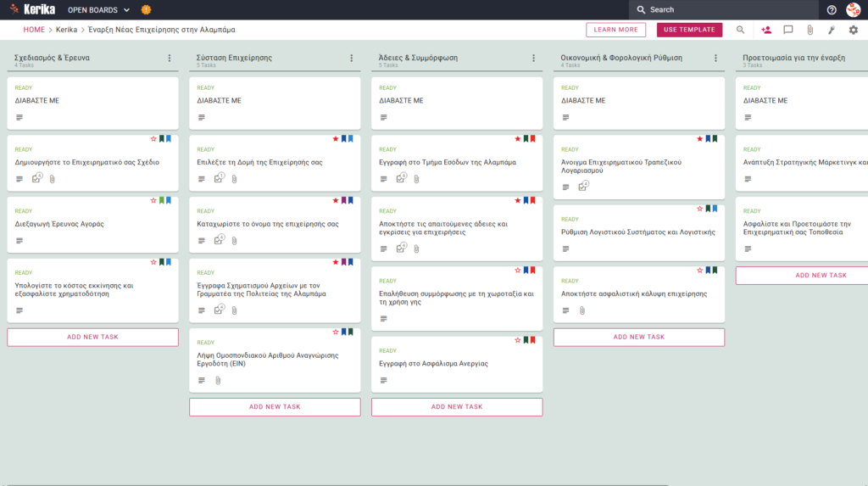Open attachment icon on Δημιουργήστε το Επιχειρηματικό card
The height and width of the screenshot is (486, 868).
point(52,179)
